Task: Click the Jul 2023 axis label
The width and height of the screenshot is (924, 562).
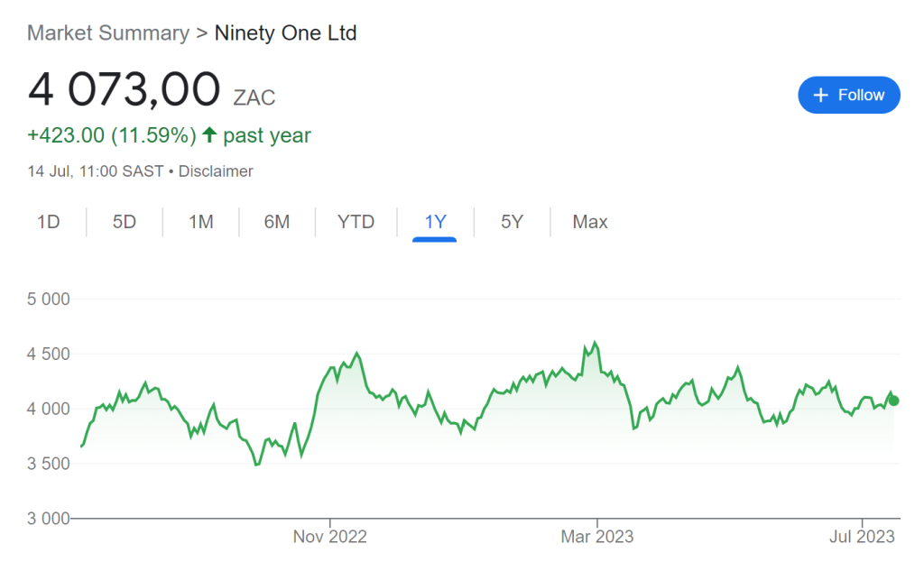Action: pyautogui.click(x=862, y=537)
